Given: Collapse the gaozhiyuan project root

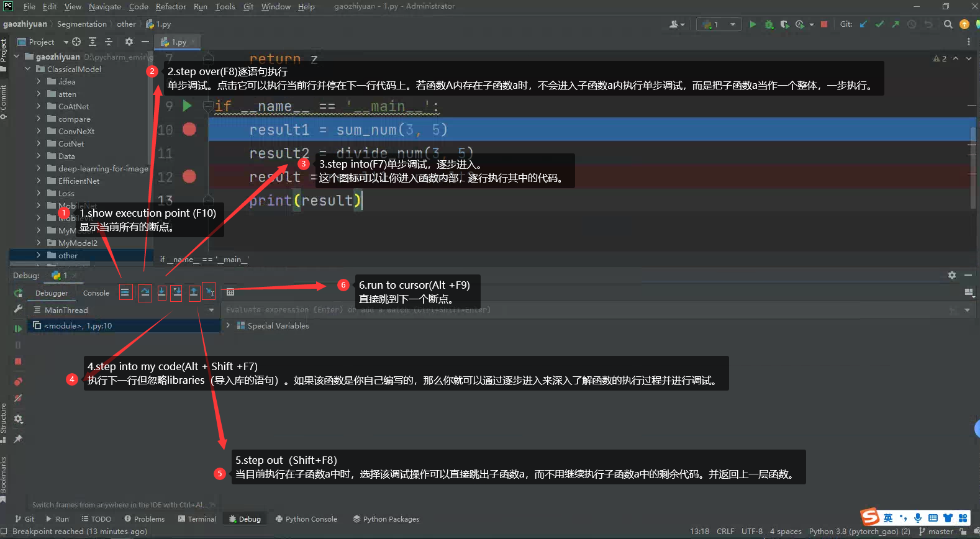Looking at the screenshot, I should pos(17,57).
